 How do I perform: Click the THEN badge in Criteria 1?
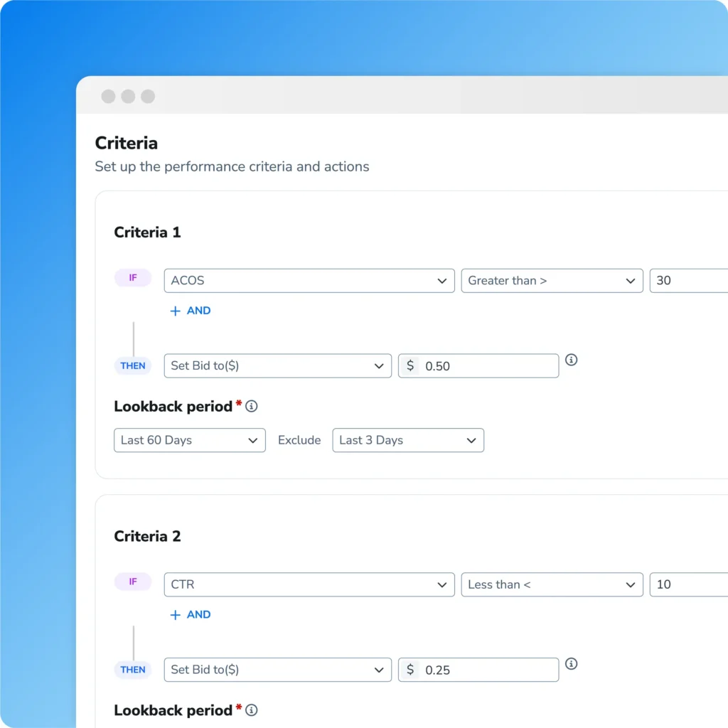(x=133, y=366)
